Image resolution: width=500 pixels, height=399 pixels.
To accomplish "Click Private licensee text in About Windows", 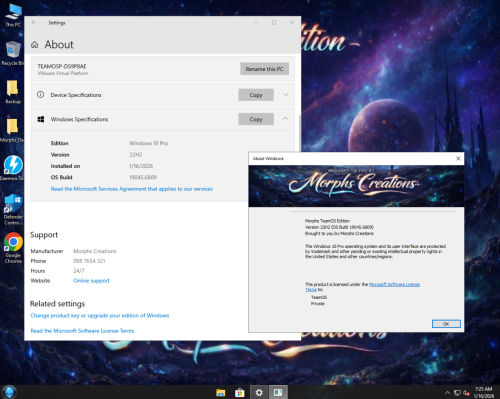I will point(318,304).
